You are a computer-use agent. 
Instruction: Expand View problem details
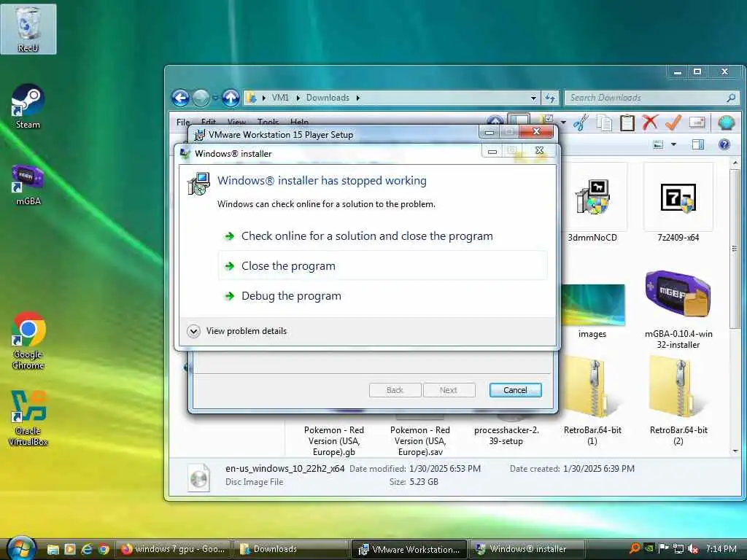[x=237, y=331]
